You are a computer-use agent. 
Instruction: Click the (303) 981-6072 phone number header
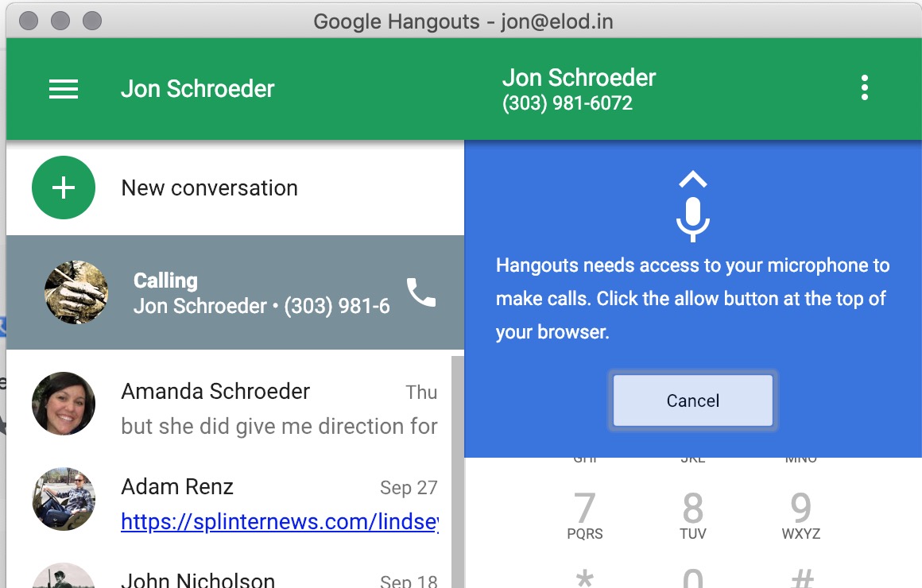coord(568,103)
